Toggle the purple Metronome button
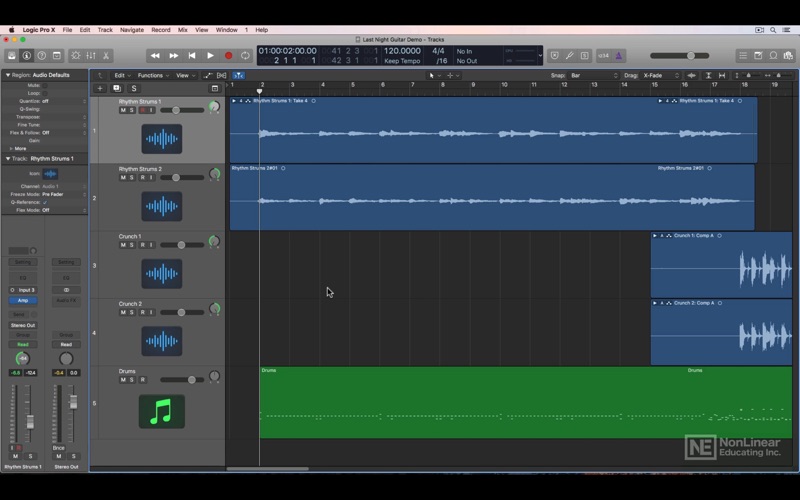Screen dimensions: 800x500 (618, 56)
